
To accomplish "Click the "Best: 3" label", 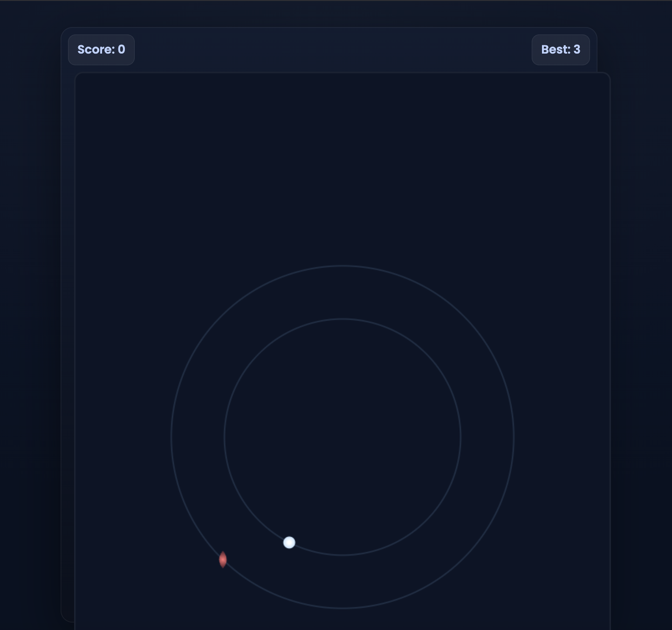I will pyautogui.click(x=561, y=50).
